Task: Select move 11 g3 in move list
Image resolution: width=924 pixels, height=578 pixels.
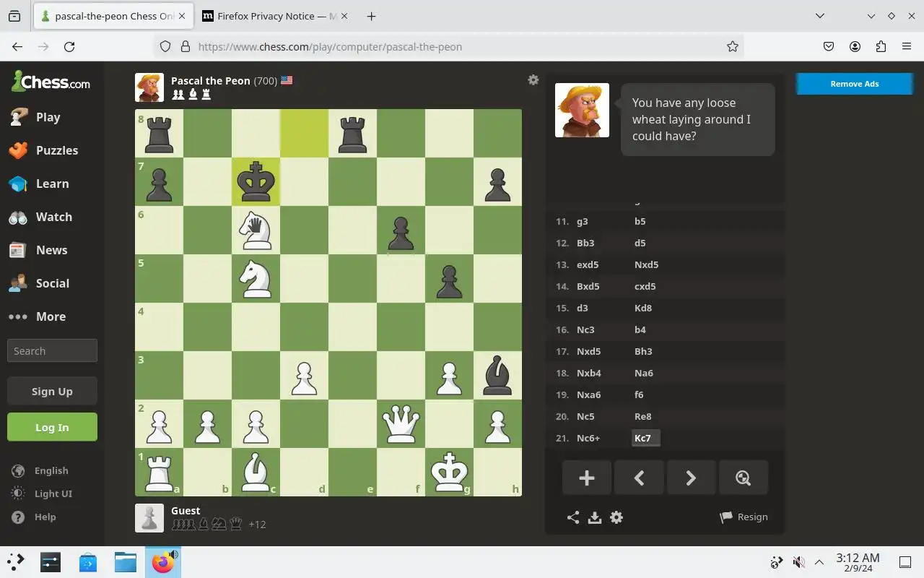Action: click(x=583, y=221)
